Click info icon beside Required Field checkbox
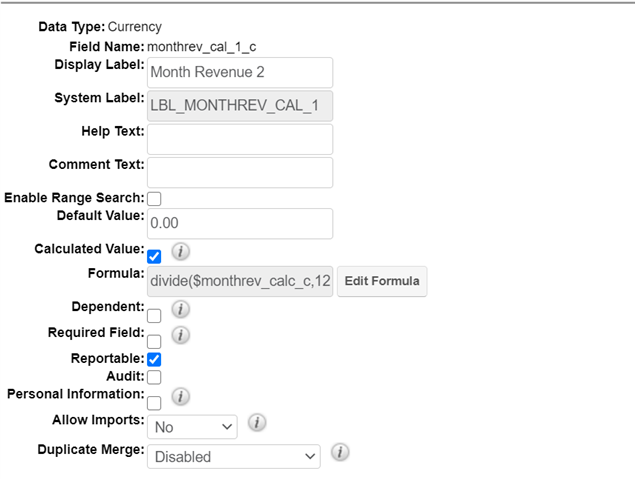 pos(181,335)
